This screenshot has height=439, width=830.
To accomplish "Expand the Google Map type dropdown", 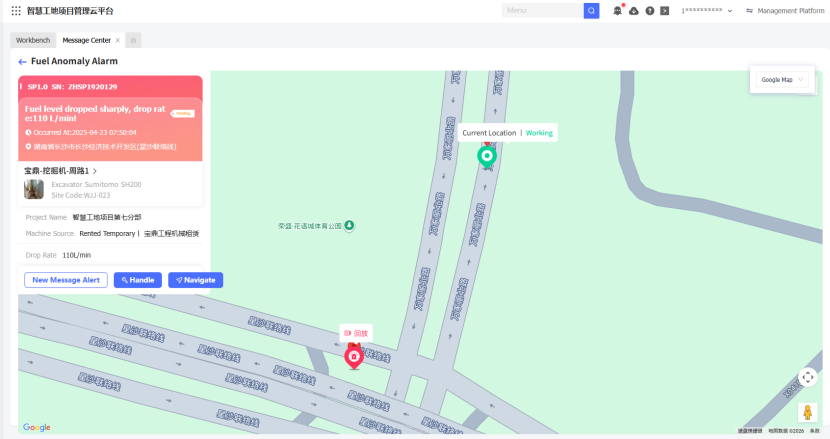I will pyautogui.click(x=782, y=80).
